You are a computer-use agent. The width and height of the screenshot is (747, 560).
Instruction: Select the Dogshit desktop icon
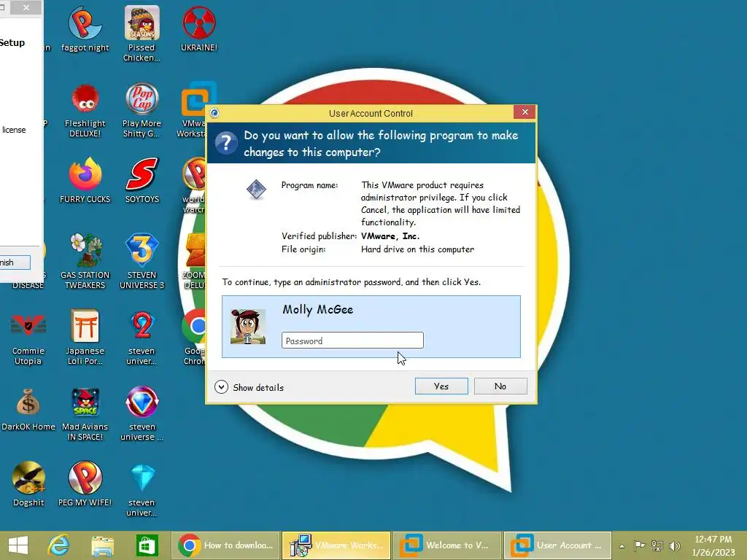pyautogui.click(x=28, y=484)
